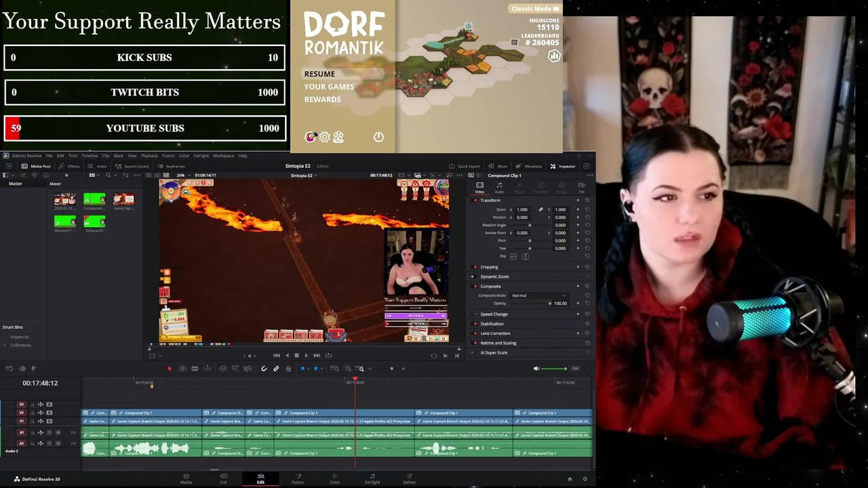The height and width of the screenshot is (488, 868).
Task: Open the File menu
Action: tap(49, 156)
